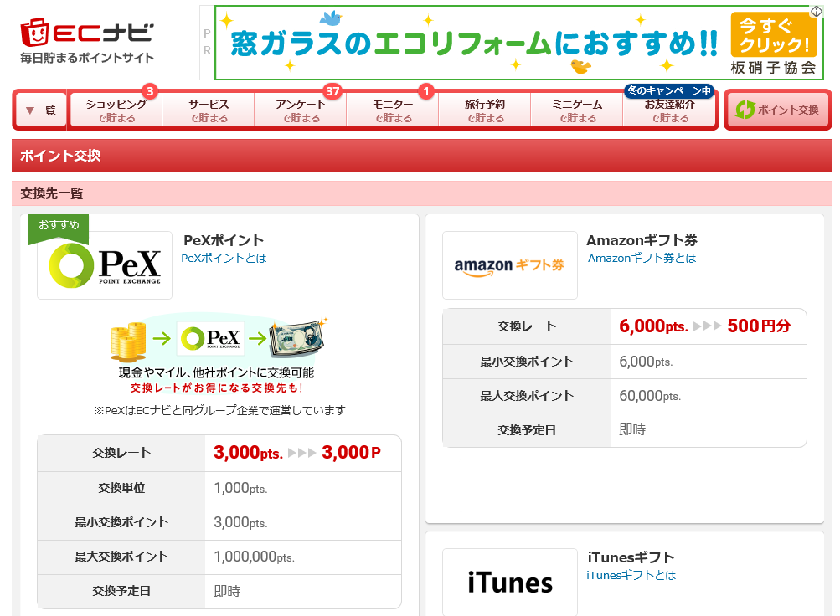Open the ミニゲームで貯まる menu

tap(577, 110)
